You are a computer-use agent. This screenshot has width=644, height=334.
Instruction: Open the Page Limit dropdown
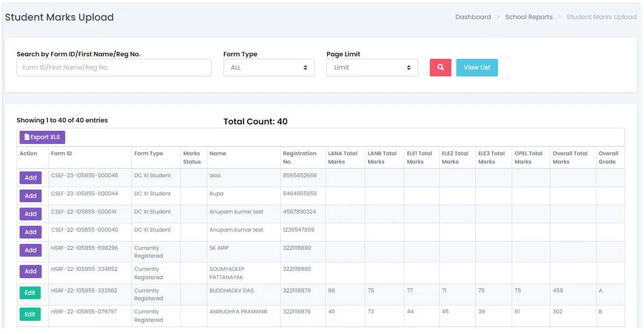372,68
